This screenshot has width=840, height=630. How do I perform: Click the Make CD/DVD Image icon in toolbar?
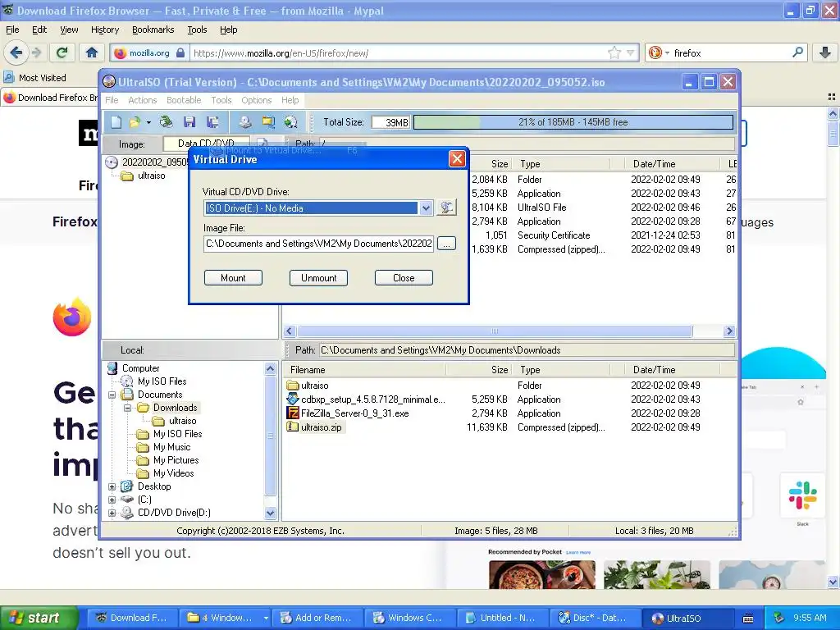point(244,122)
